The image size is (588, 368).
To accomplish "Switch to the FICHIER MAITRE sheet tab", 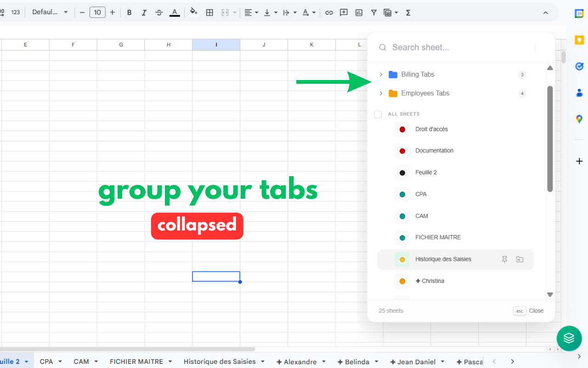I will (136, 362).
